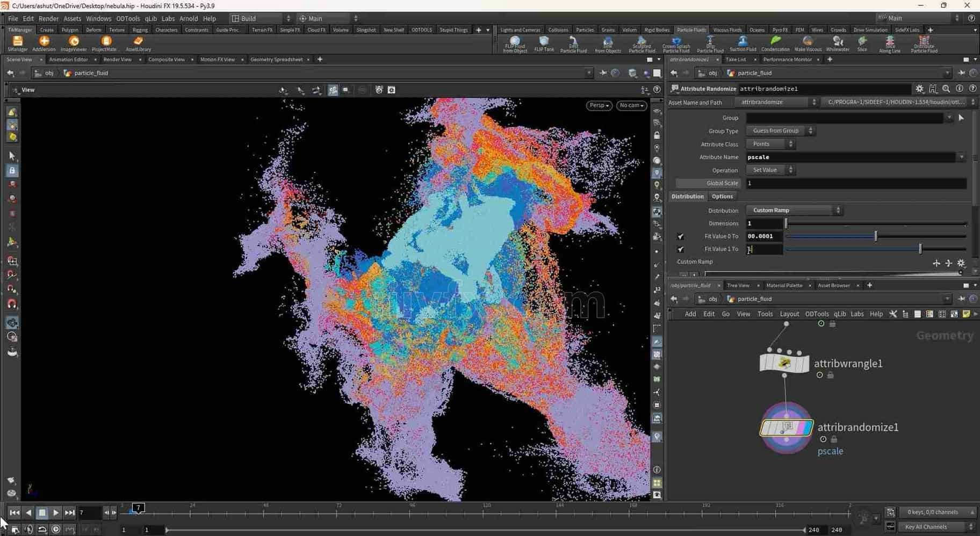Image resolution: width=980 pixels, height=536 pixels.
Task: Open the AssetLibrary shelf tool
Action: coord(138,44)
